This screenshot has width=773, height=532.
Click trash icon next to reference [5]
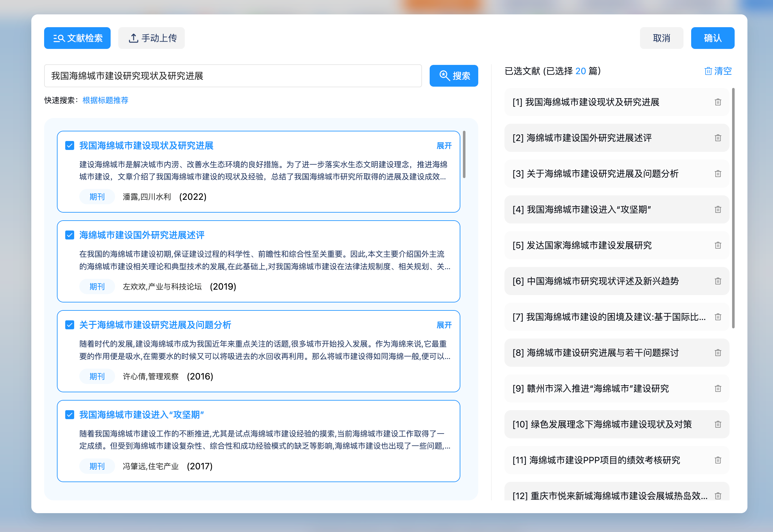coord(718,245)
